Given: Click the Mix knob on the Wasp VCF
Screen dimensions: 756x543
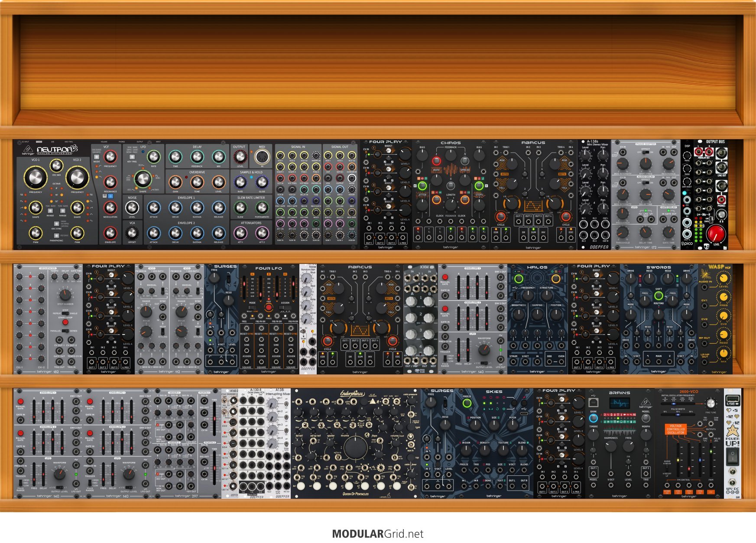Looking at the screenshot, I should pos(724,353).
